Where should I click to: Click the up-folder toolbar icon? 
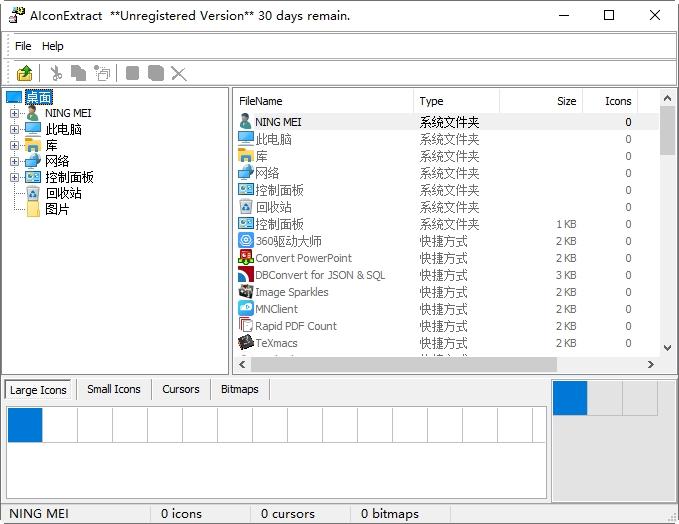click(25, 73)
